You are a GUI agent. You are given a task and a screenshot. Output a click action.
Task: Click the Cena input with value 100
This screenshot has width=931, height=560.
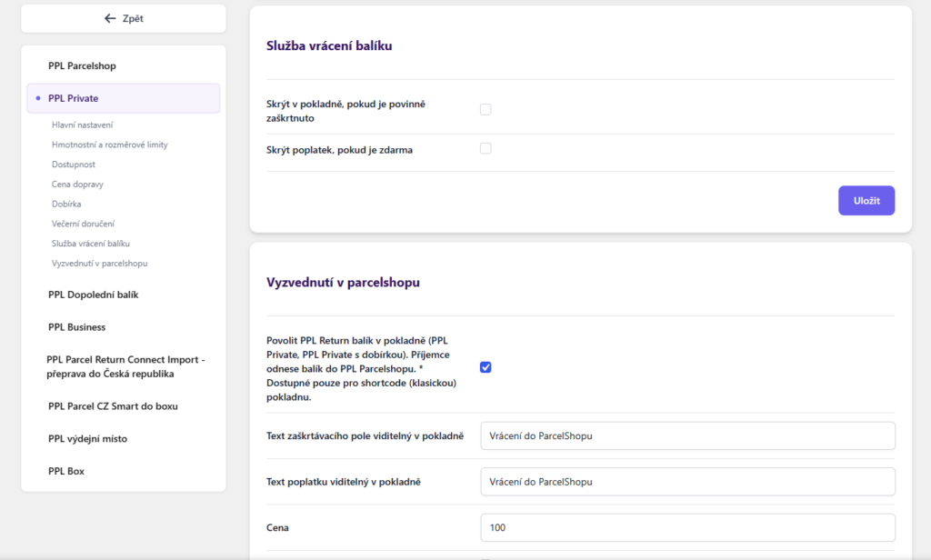click(x=687, y=527)
